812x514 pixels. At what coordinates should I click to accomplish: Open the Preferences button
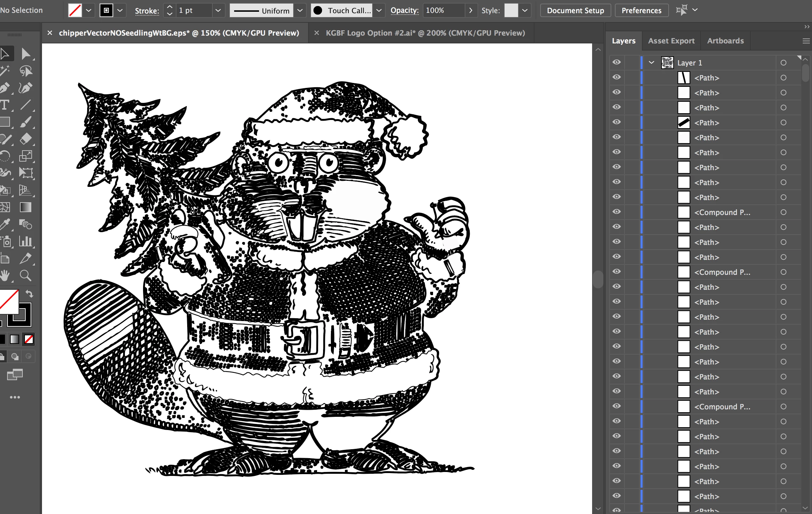click(641, 10)
